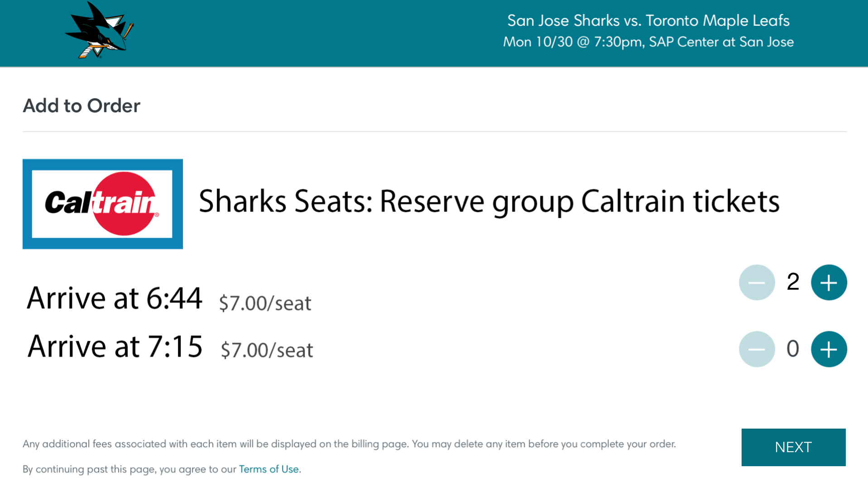
Task: Decrease seats for Arrive at 6:44
Action: coord(757,282)
